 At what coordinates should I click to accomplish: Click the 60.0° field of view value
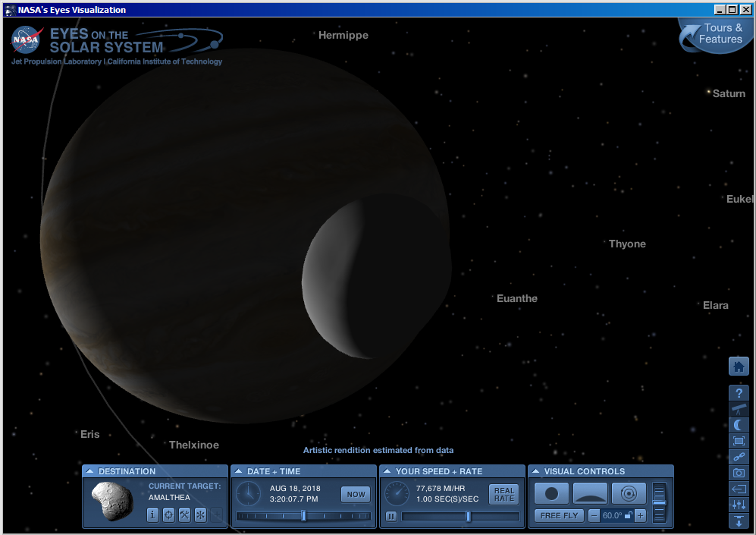[613, 516]
